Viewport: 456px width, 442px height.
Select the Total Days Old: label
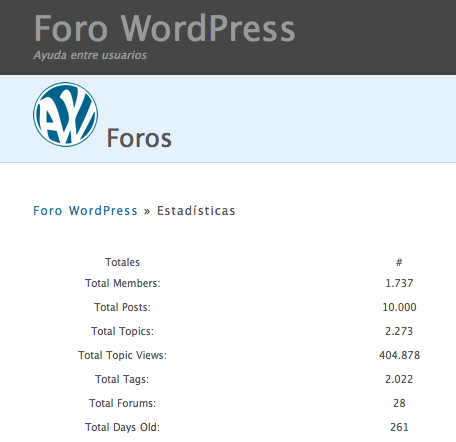click(x=122, y=427)
